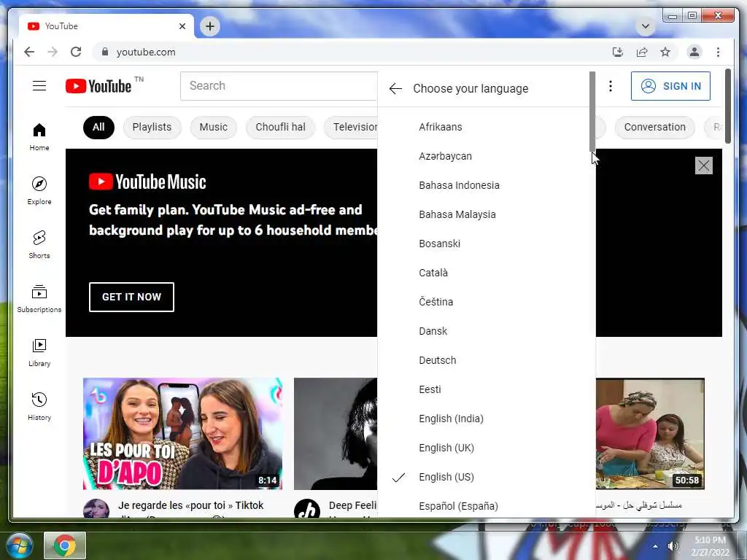This screenshot has height=560, width=747.
Task: Open YouTube settings three-dot menu
Action: tap(611, 86)
